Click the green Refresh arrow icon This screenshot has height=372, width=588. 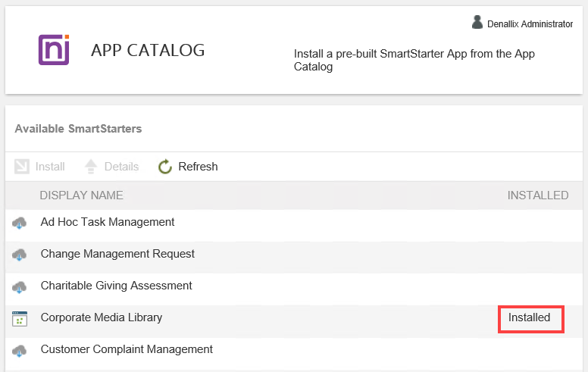pos(165,167)
